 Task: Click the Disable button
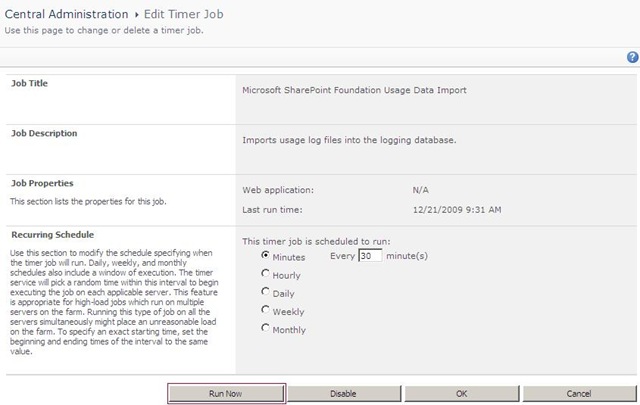click(344, 394)
